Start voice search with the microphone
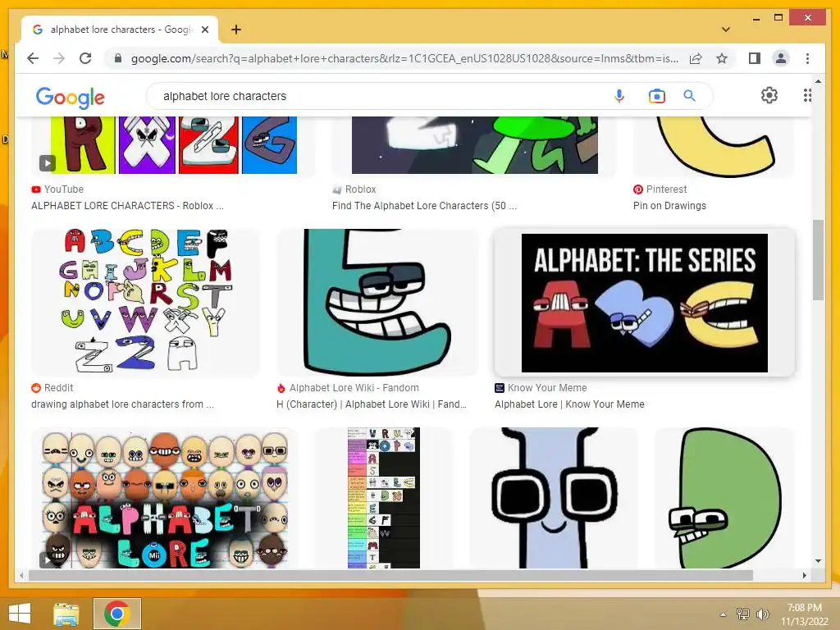Viewport: 840px width, 630px height. (619, 96)
